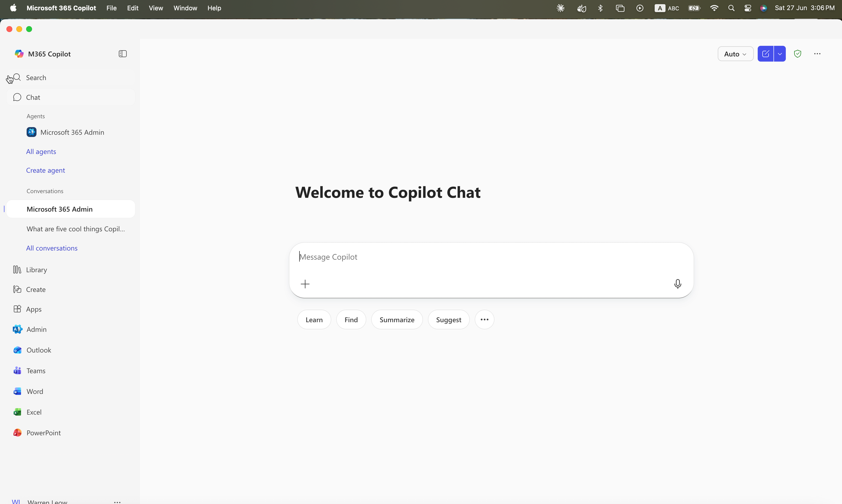The width and height of the screenshot is (842, 504).
Task: Select the Summarize prompt chip
Action: pyautogui.click(x=397, y=319)
